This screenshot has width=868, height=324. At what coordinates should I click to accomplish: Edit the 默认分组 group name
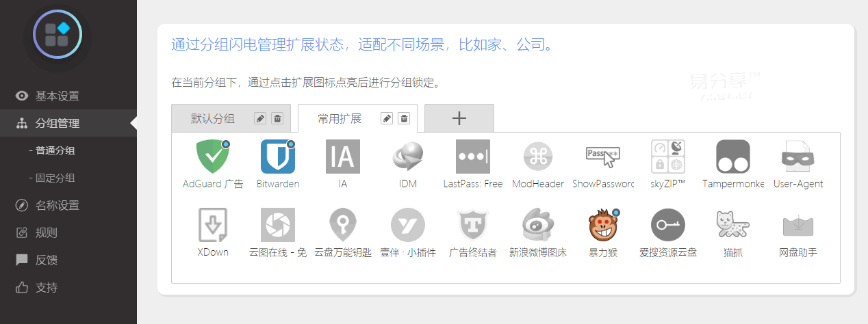click(260, 118)
